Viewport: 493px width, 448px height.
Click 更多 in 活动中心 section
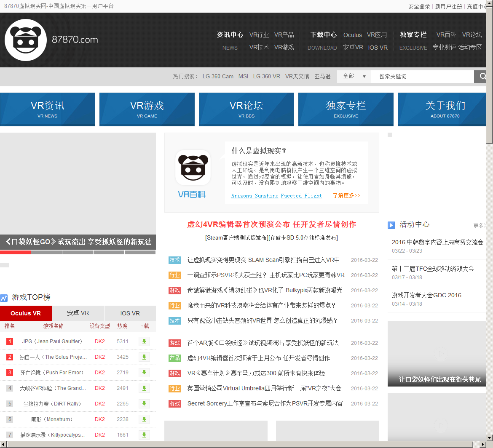point(480,226)
